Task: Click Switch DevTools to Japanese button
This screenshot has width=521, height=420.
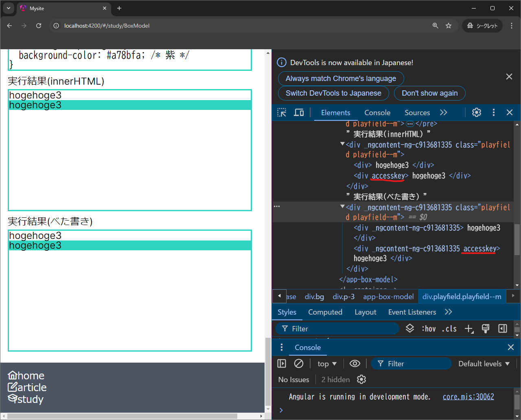Action: point(333,93)
